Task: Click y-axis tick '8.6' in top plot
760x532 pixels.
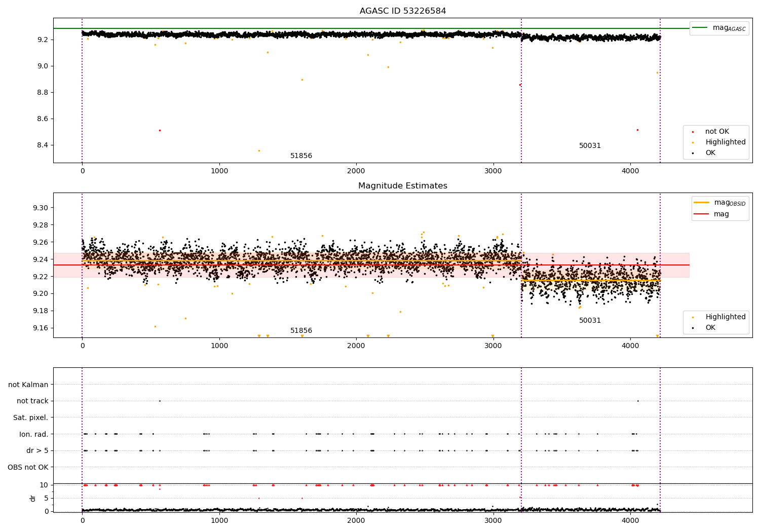Action: point(43,119)
